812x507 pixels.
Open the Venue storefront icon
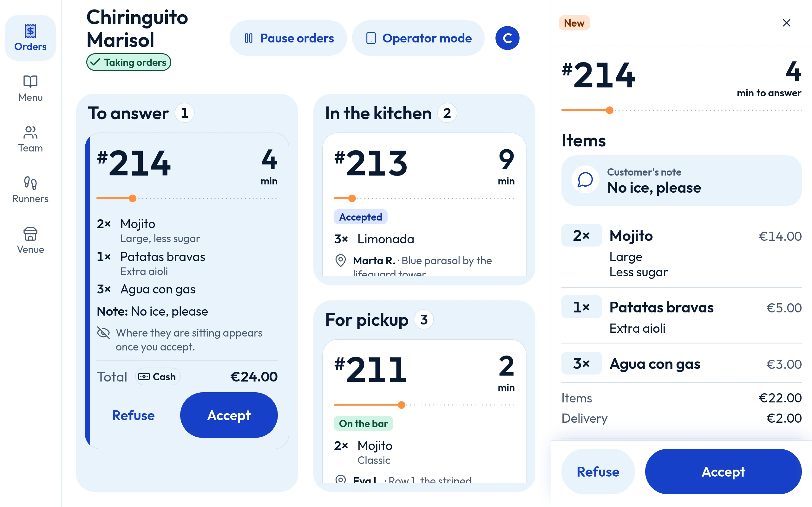point(30,234)
